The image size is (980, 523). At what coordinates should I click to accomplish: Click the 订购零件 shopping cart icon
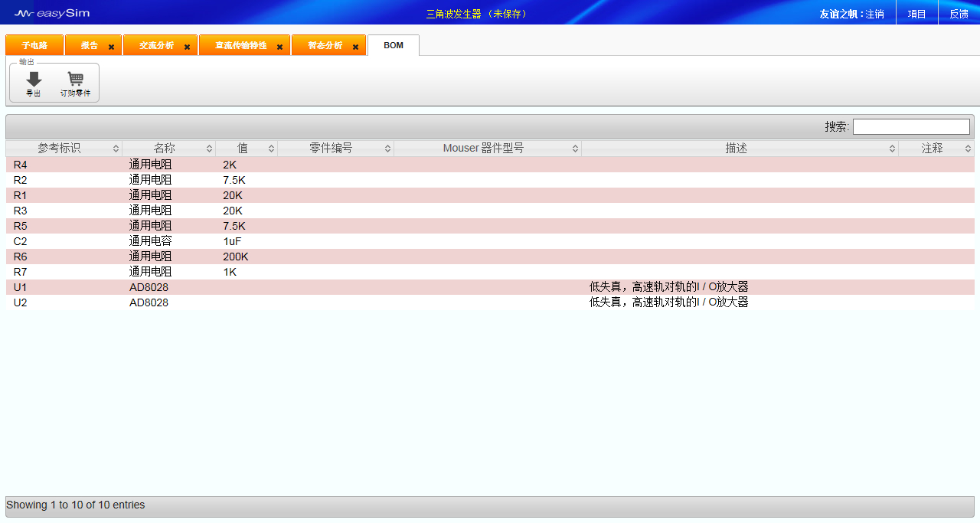point(75,79)
